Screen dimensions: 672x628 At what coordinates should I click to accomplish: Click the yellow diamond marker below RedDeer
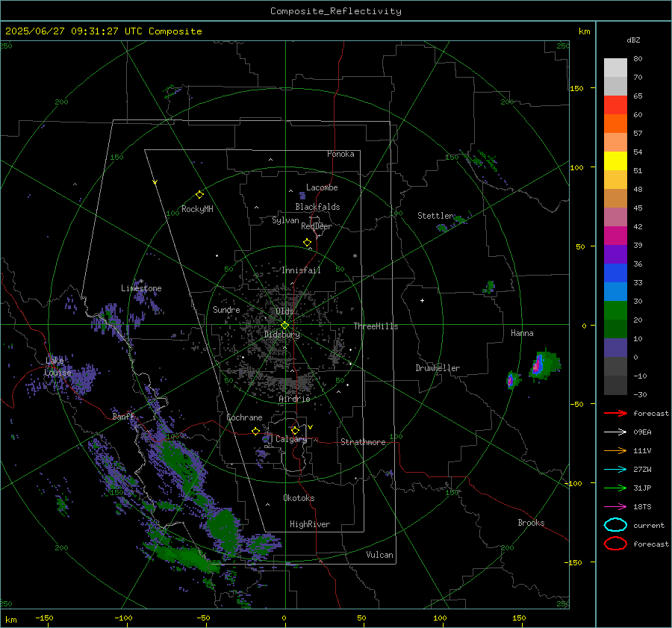tap(307, 243)
